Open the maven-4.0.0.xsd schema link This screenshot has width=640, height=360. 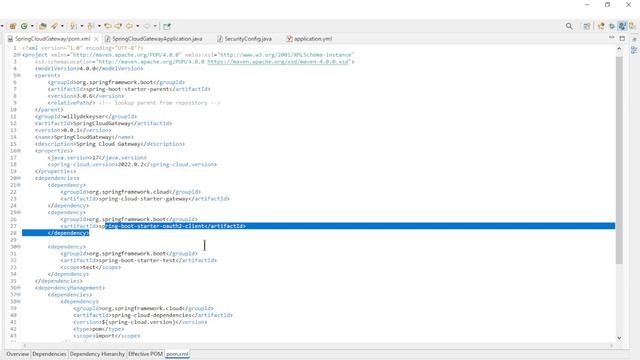pyautogui.click(x=278, y=62)
